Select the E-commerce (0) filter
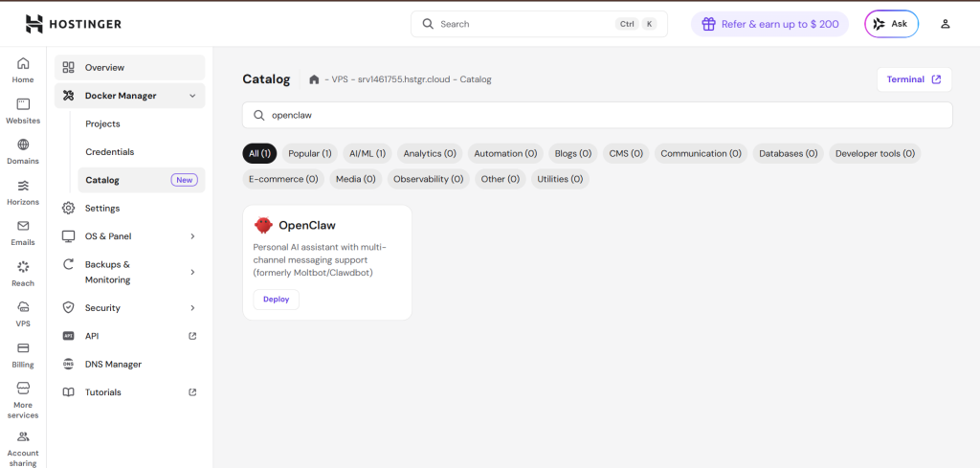 (x=283, y=179)
